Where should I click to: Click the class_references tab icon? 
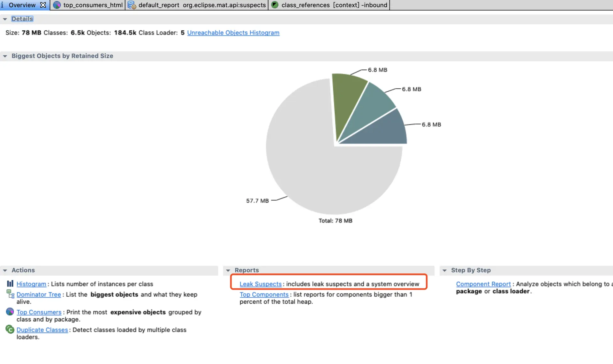click(275, 5)
